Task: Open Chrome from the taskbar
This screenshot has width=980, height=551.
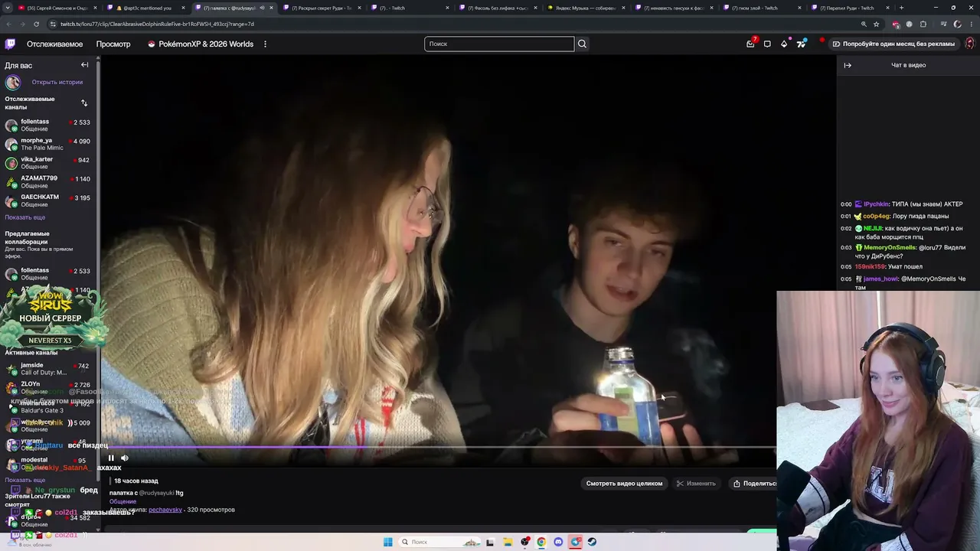Action: point(541,542)
